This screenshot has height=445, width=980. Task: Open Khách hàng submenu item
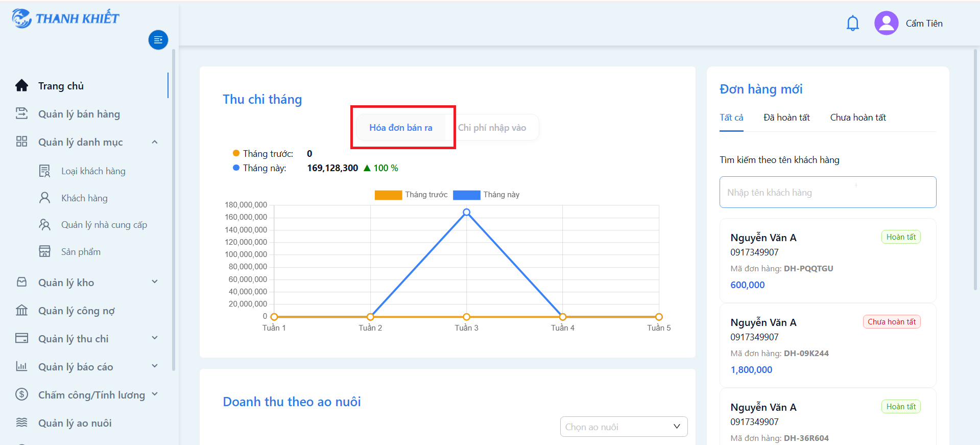(84, 198)
